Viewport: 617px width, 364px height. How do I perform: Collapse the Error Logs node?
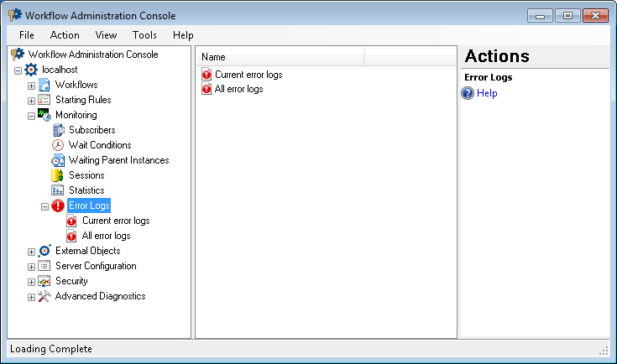(x=44, y=206)
